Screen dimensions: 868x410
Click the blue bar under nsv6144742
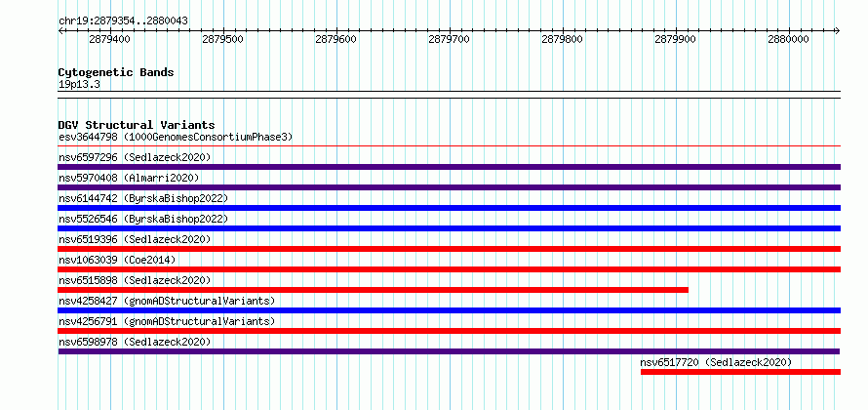450,208
